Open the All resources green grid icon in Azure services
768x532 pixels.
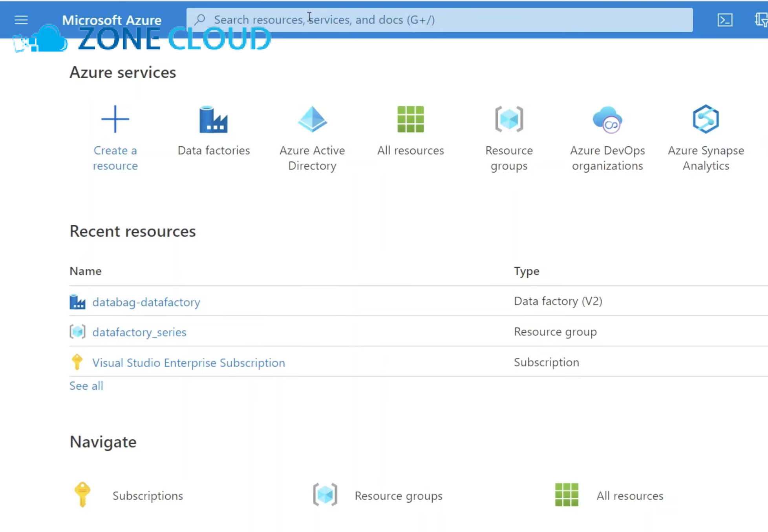click(411, 119)
